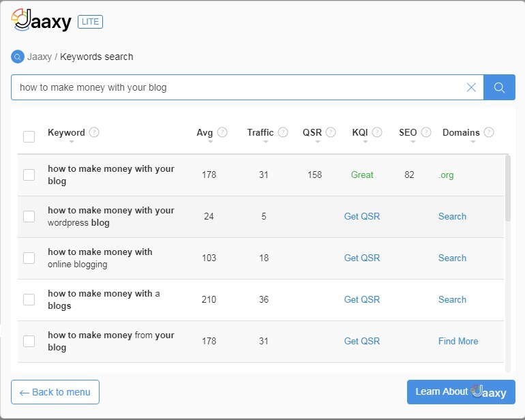The width and height of the screenshot is (525, 420).
Task: Click keyword 'how to make money with a blogs'
Action: click(104, 299)
